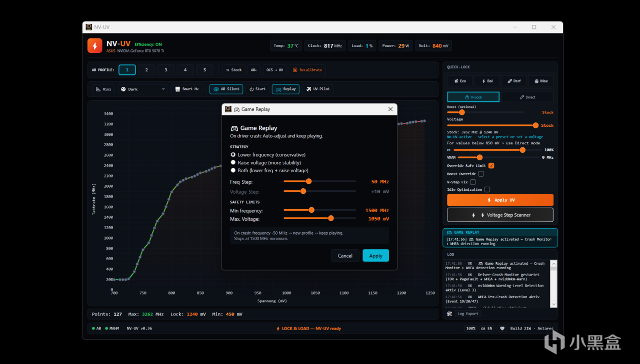This screenshot has height=364, width=640.
Task: Enable Idle Optimization checkbox
Action: [487, 190]
